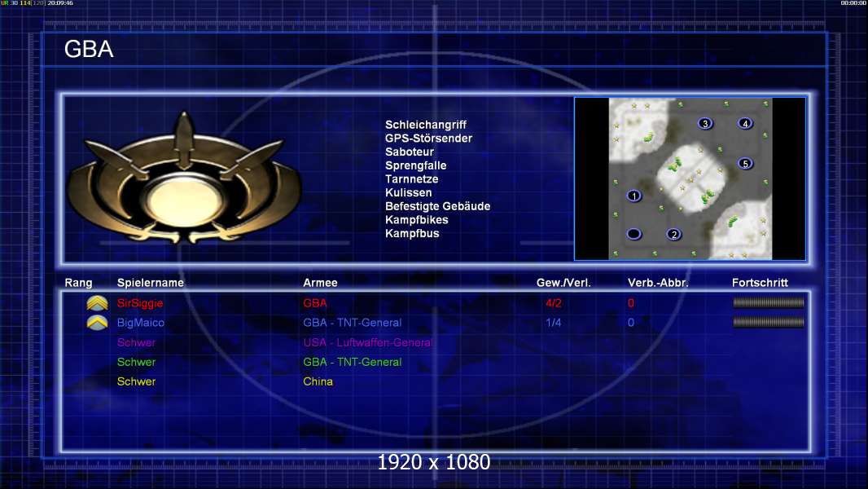Select player name SirSiggie
The height and width of the screenshot is (489, 868).
pos(140,303)
